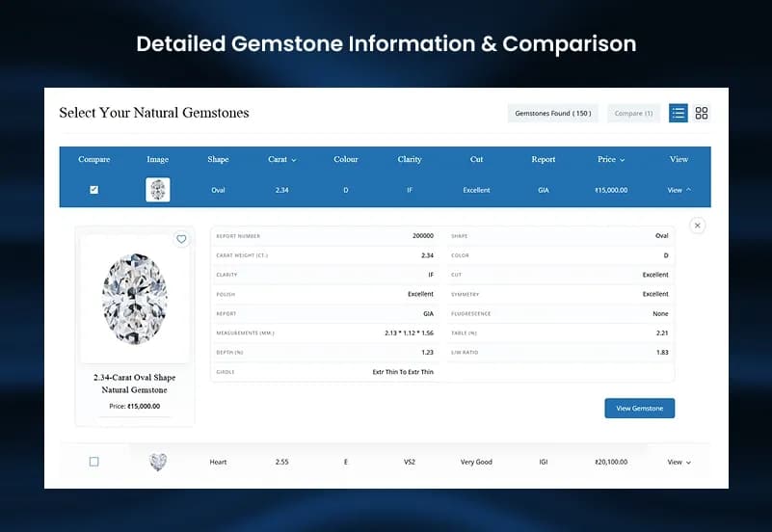The height and width of the screenshot is (532, 772).
Task: Click Heart shape label in table row
Action: pos(218,462)
